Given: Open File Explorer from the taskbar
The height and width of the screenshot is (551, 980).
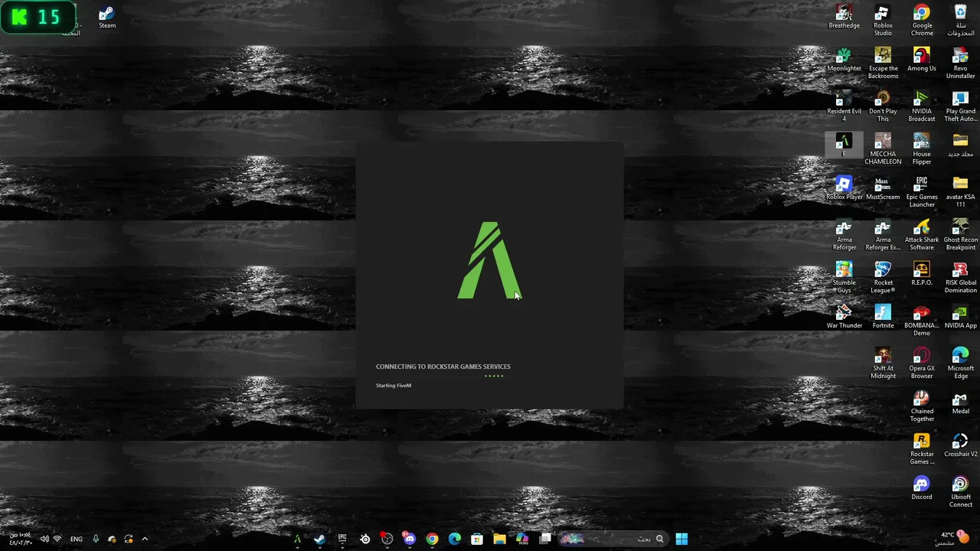Looking at the screenshot, I should (x=499, y=539).
